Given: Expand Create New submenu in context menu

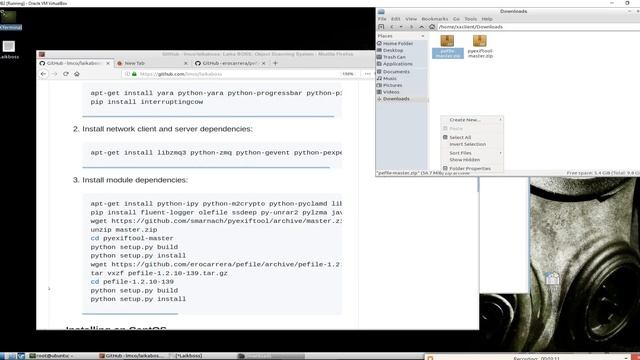Looking at the screenshot, I should (472, 120).
